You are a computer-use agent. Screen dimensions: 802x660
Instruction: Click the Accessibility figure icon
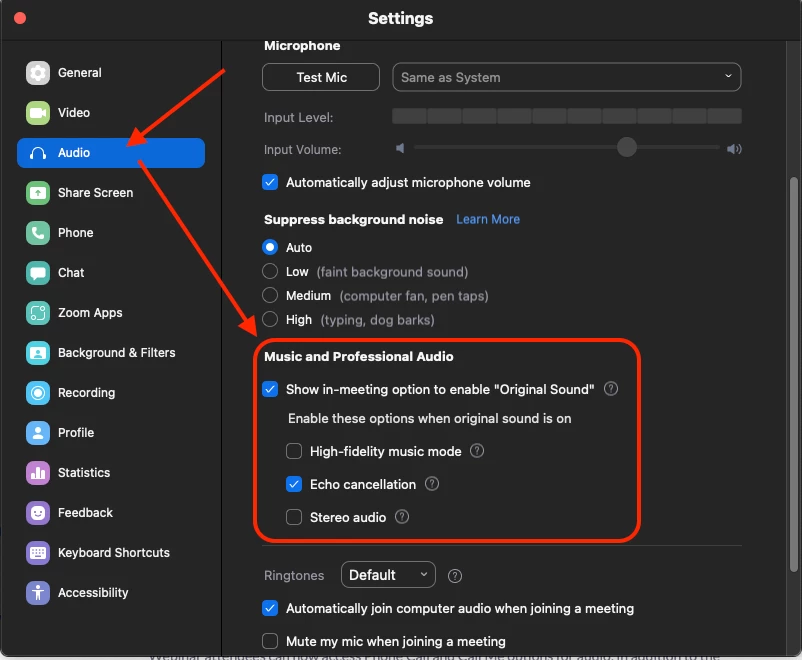point(38,593)
